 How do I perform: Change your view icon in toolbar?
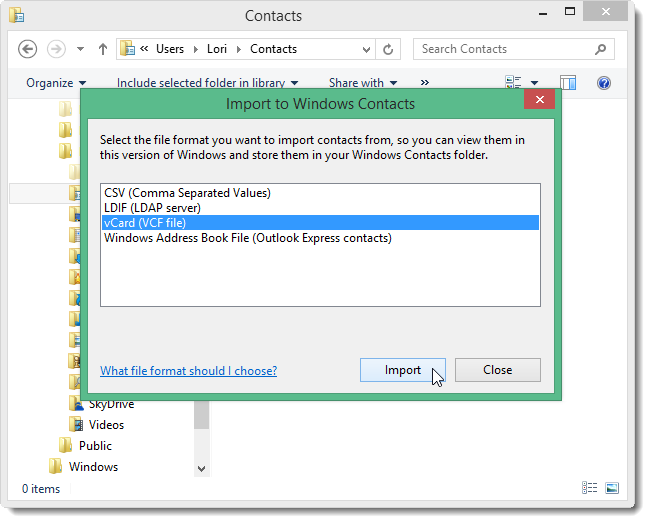pyautogui.click(x=513, y=82)
